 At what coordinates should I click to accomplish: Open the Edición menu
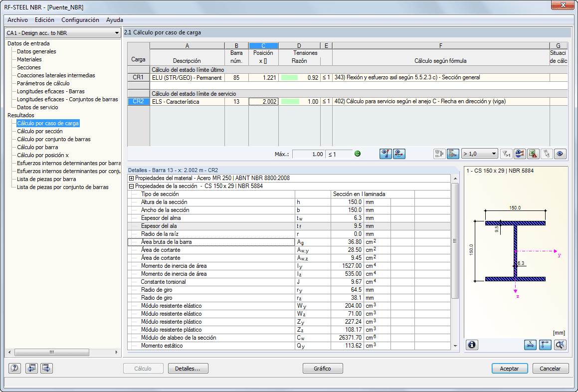tap(44, 20)
